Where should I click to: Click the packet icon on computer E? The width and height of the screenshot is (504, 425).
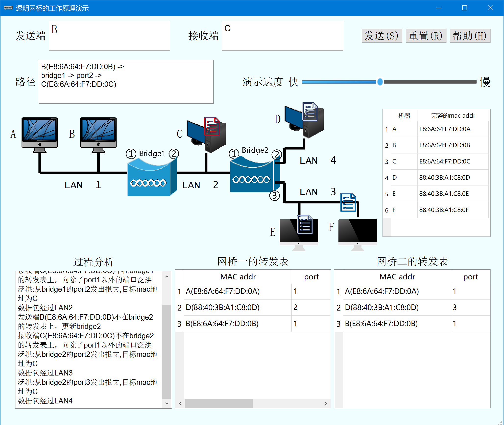(x=305, y=224)
